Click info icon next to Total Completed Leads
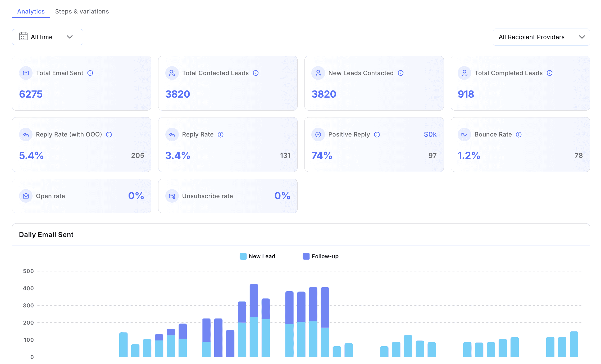This screenshot has height=364, width=601. coord(550,73)
